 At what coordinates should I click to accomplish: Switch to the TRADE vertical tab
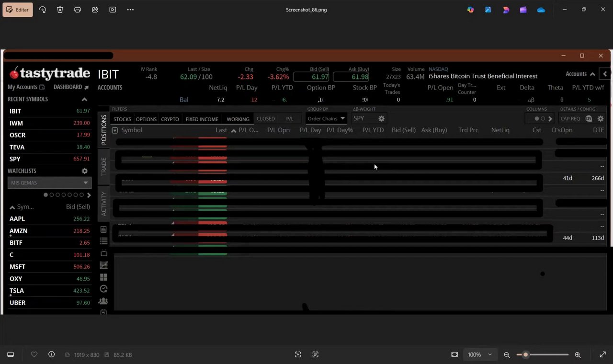(x=104, y=167)
